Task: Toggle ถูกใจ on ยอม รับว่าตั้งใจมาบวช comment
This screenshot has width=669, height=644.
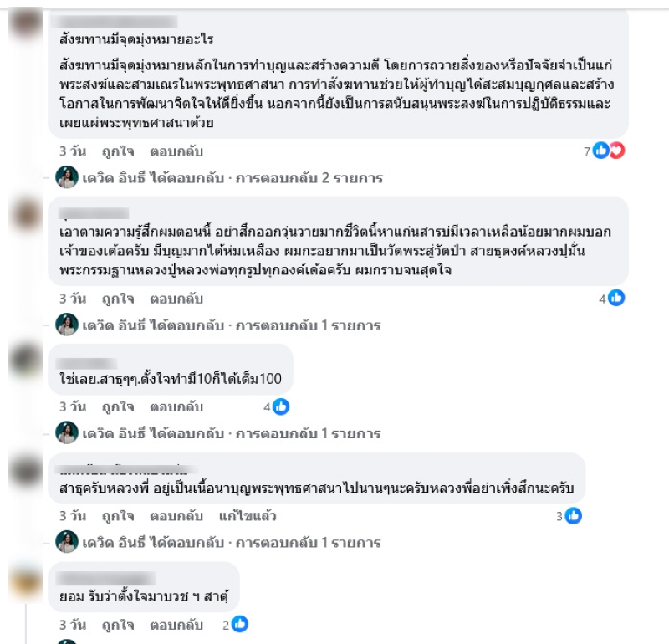Action: click(118, 626)
